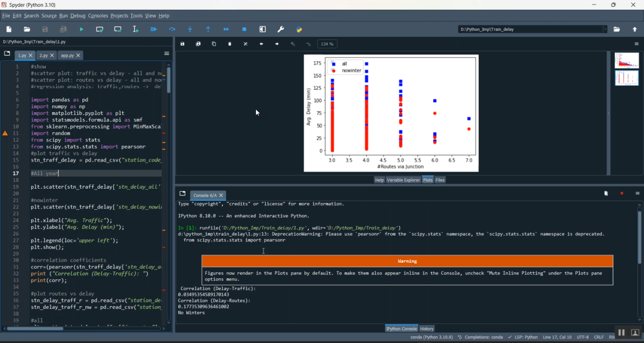Maximize the current pane toggle

263,30
